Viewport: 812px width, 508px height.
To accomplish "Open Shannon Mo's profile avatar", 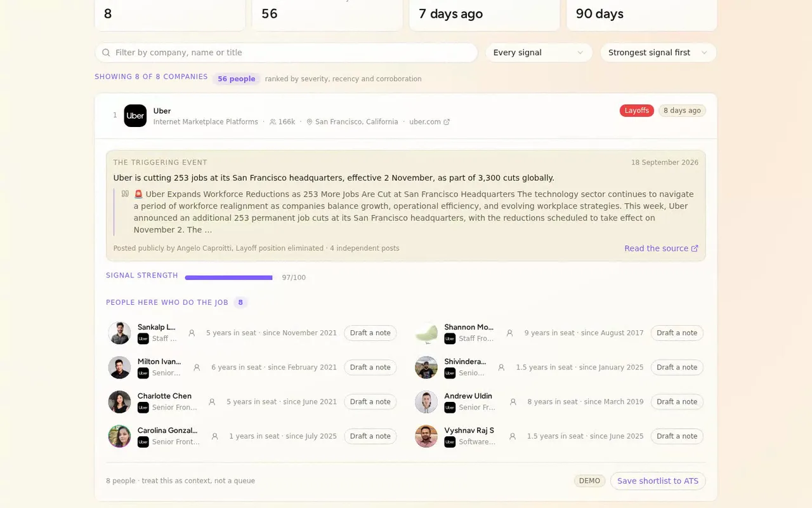I will click(426, 333).
